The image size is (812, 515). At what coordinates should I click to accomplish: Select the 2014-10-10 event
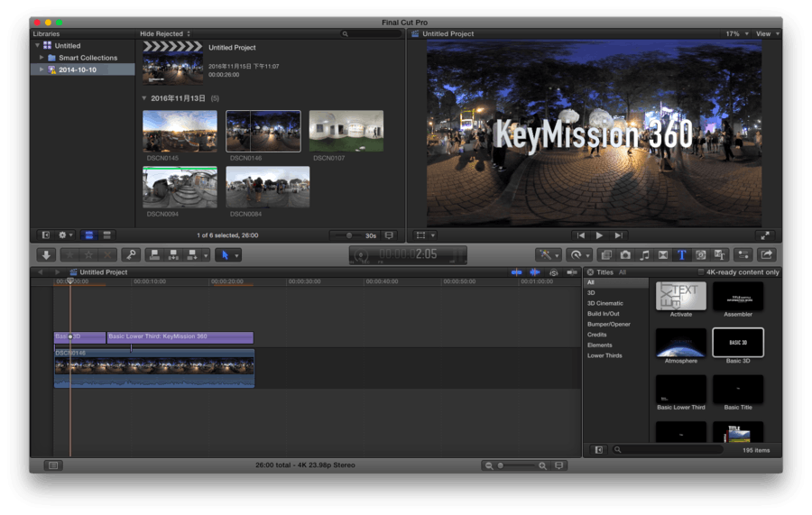(x=83, y=69)
